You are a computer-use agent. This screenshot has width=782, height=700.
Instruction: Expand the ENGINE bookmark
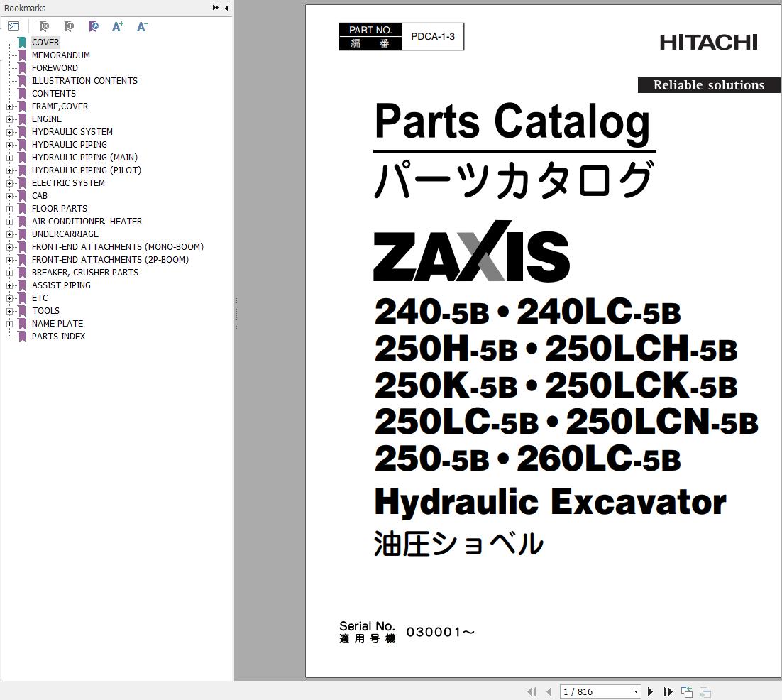tap(9, 119)
